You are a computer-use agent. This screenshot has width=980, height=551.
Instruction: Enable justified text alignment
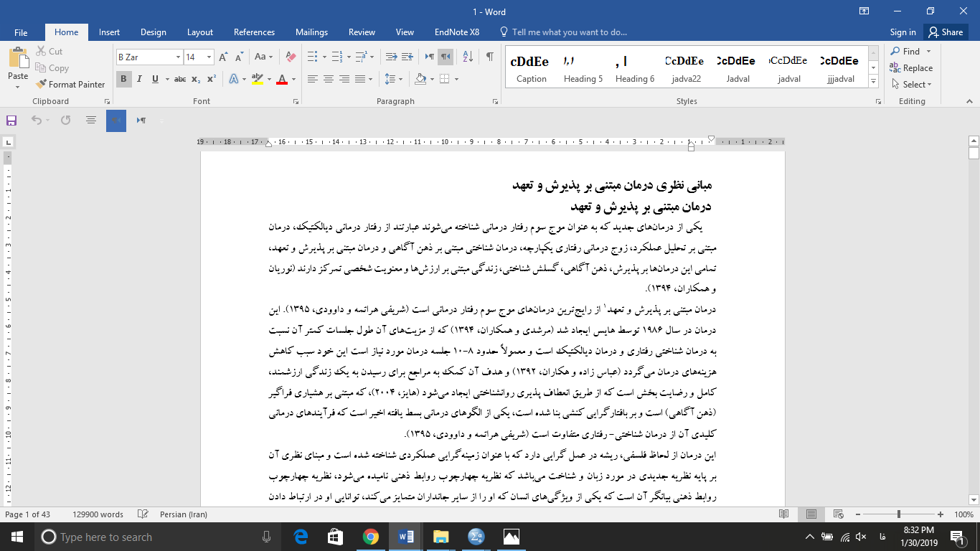359,79
